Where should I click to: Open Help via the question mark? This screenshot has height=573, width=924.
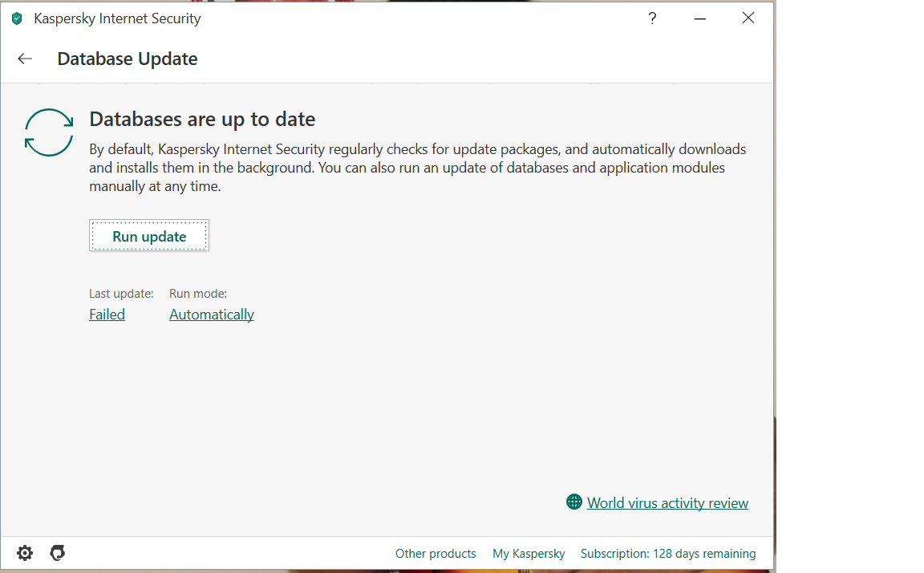[652, 18]
